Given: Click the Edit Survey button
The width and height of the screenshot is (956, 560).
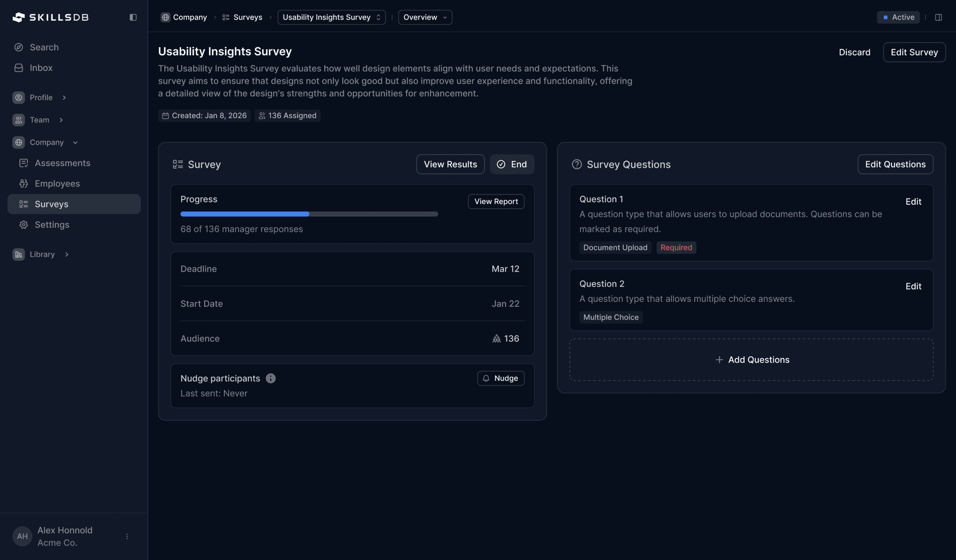Looking at the screenshot, I should tap(914, 52).
